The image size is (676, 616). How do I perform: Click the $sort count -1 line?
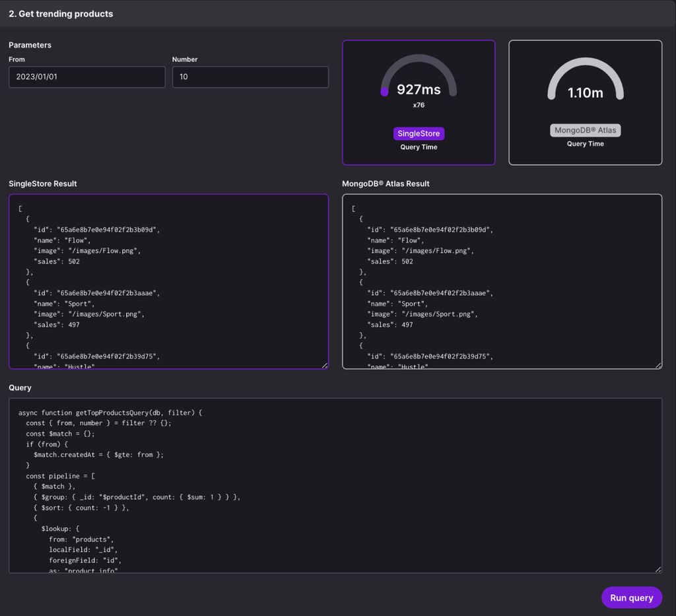point(81,508)
